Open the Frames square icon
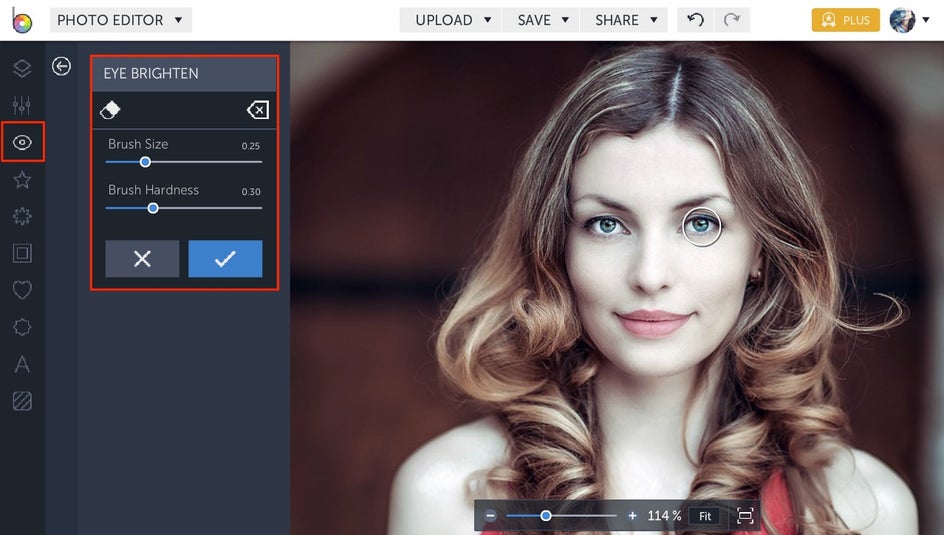944x535 pixels. 22,254
